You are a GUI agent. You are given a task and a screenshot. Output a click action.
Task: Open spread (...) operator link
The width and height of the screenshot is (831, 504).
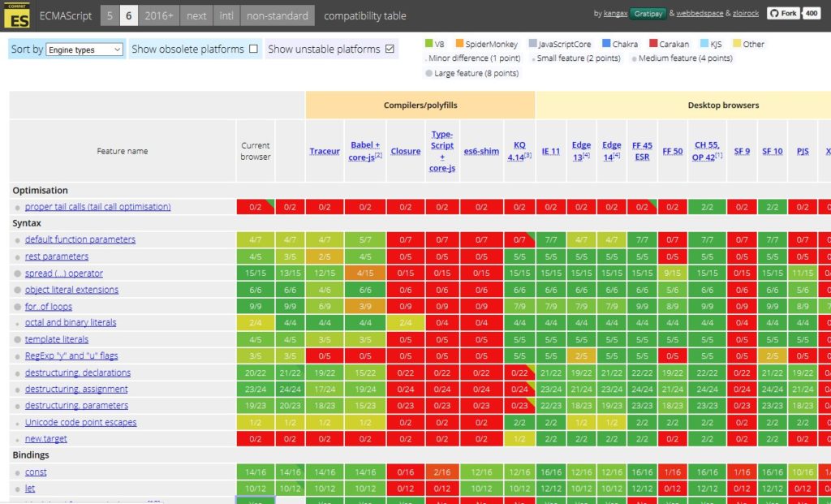[x=64, y=274]
